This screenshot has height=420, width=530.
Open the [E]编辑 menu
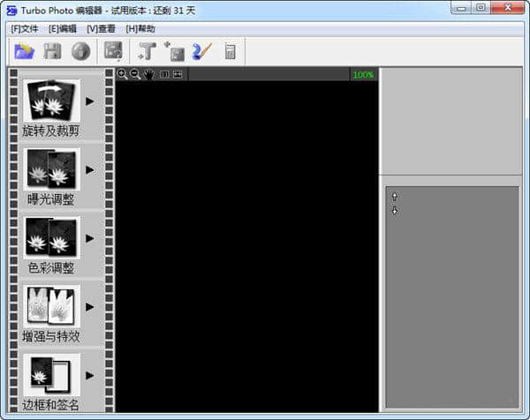click(x=63, y=29)
